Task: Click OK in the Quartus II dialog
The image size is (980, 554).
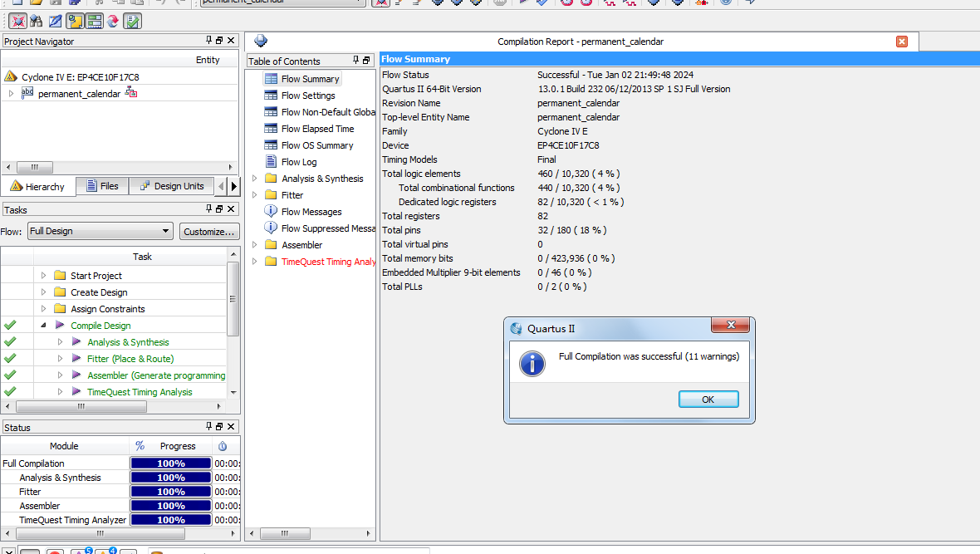Action: tap(708, 399)
